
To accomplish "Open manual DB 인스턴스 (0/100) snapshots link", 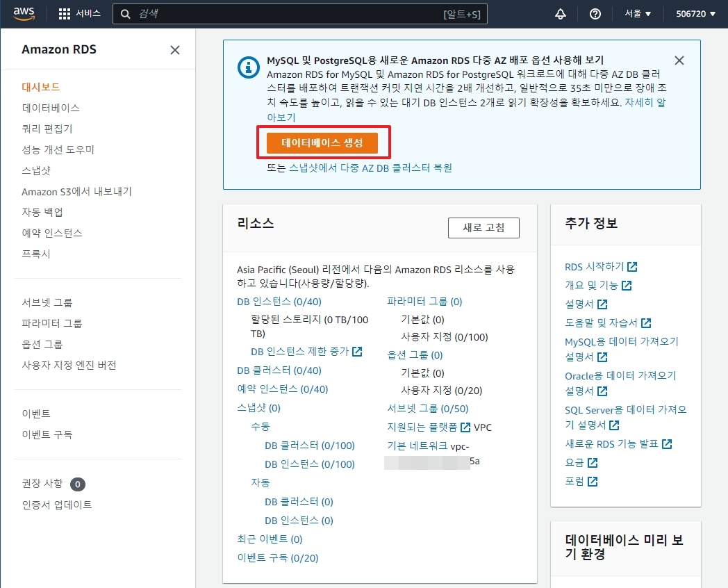I will click(310, 464).
